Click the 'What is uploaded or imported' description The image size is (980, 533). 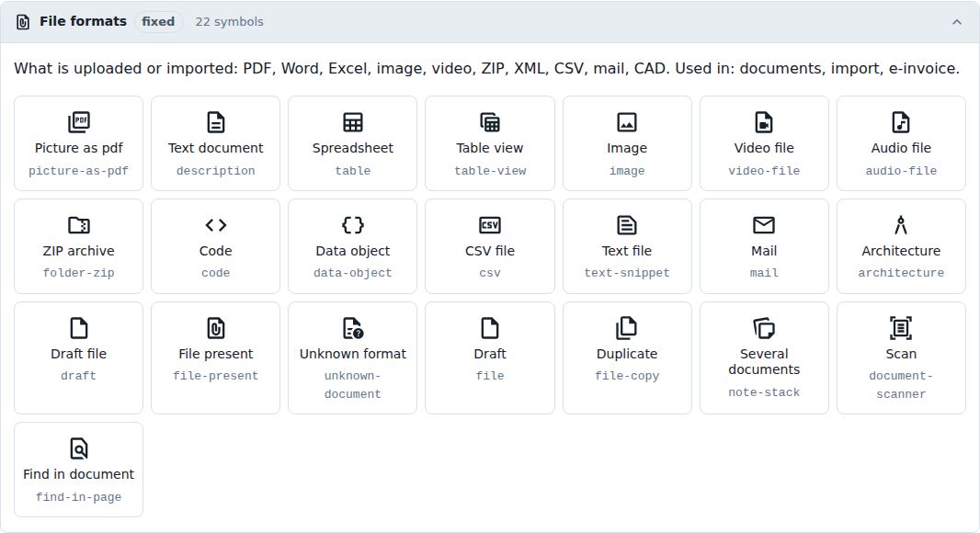pyautogui.click(x=486, y=69)
